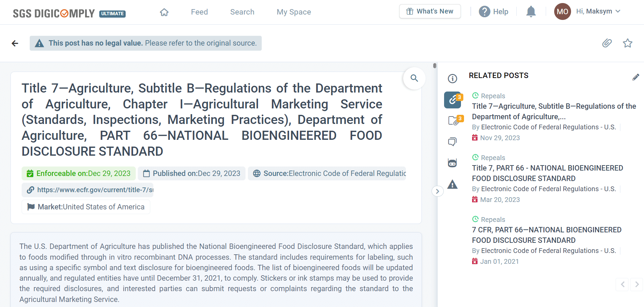Toggle edit mode for Related Posts
Viewport: 644px width, 307px height.
pyautogui.click(x=636, y=77)
